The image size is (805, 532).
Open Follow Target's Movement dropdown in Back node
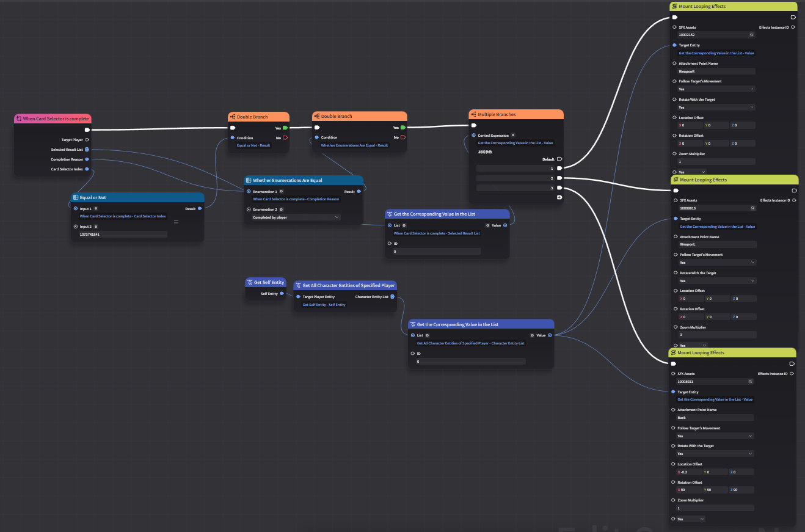[x=715, y=436]
